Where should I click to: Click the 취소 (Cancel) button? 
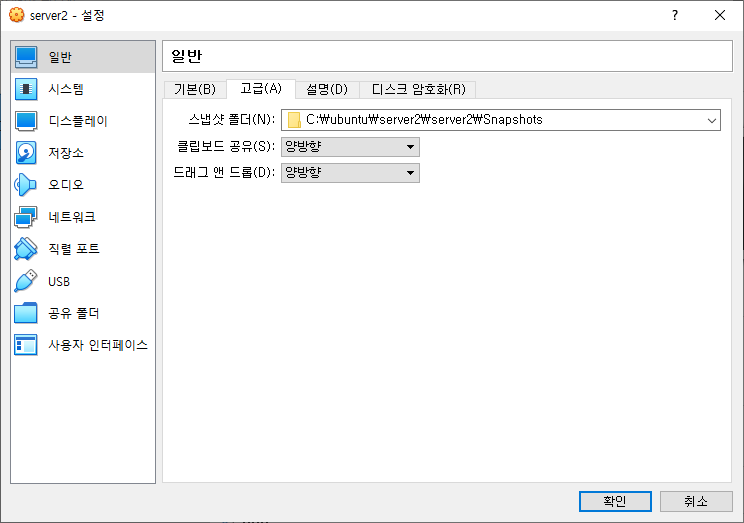(x=696, y=501)
